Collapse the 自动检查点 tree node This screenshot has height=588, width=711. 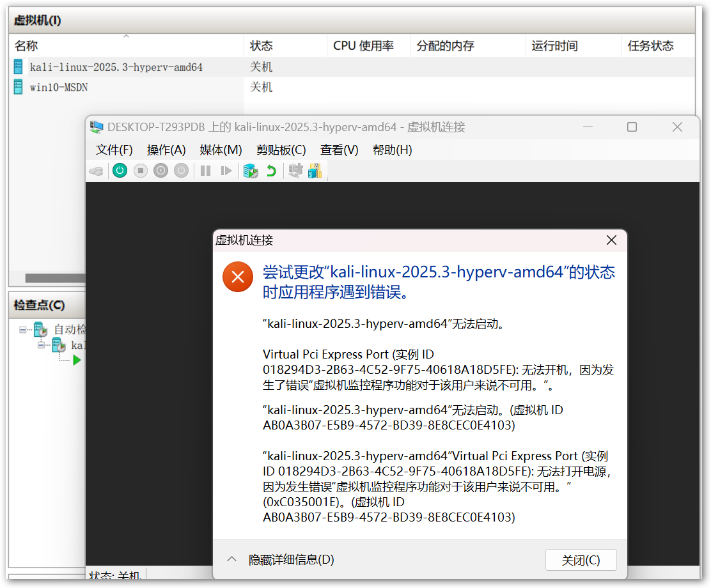click(x=23, y=330)
